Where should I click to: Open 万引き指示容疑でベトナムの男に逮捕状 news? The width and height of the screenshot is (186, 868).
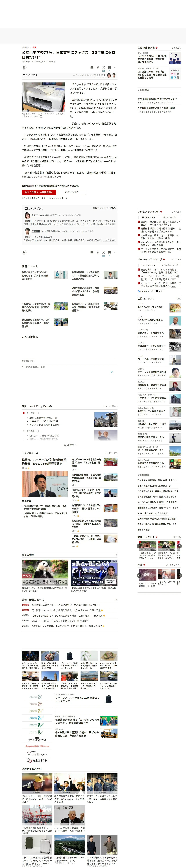pyautogui.click(x=66, y=605)
